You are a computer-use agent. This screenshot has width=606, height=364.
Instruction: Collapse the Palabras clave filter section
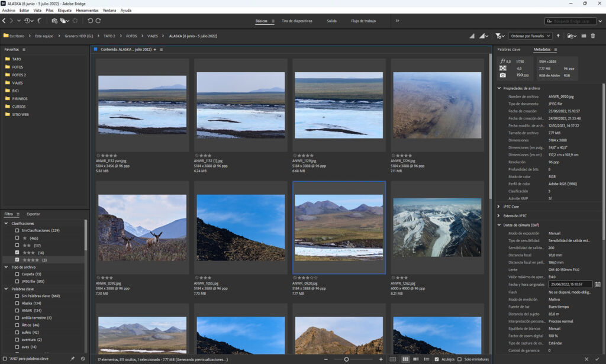click(6, 289)
